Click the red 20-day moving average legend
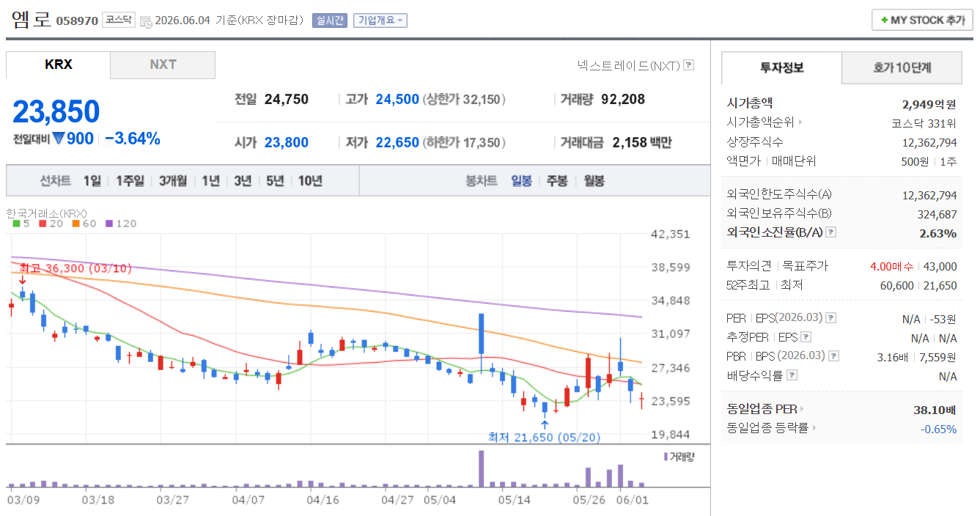980x516 pixels. (51, 224)
